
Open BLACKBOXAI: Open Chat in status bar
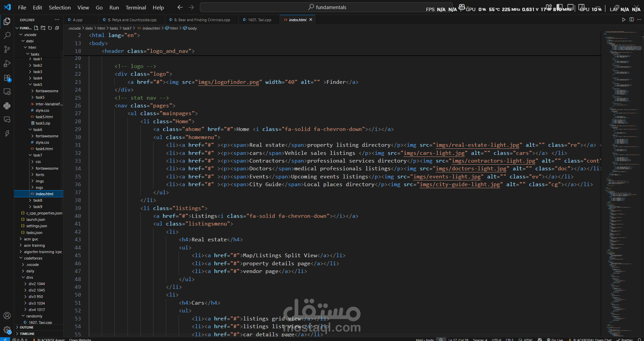coord(590,339)
